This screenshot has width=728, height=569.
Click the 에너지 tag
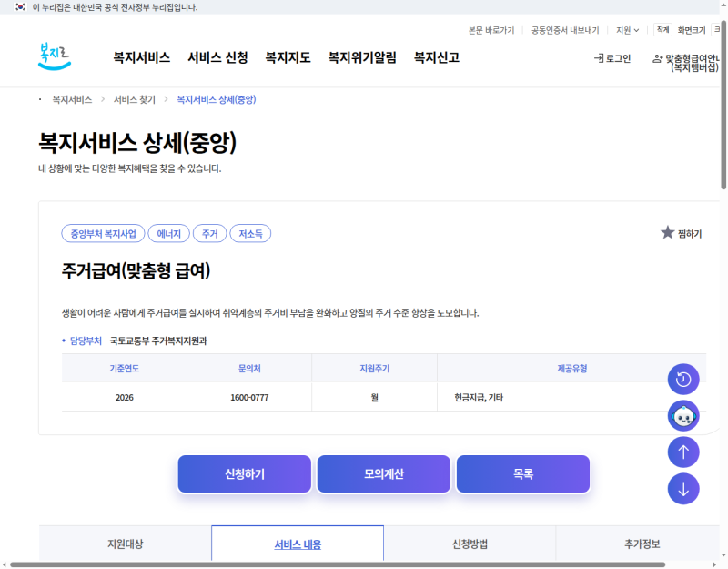pyautogui.click(x=169, y=233)
